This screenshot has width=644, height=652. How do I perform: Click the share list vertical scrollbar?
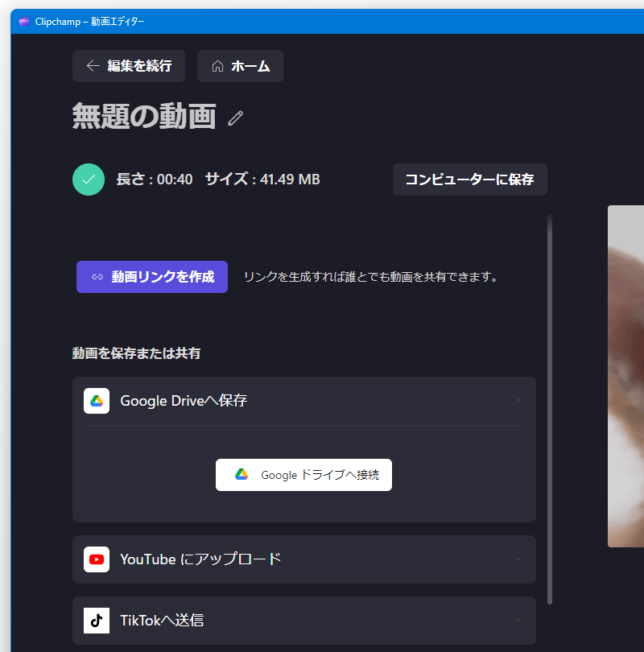550,410
